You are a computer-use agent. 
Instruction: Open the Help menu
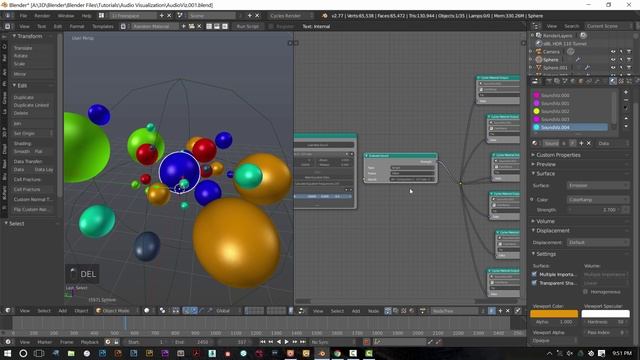86,16
